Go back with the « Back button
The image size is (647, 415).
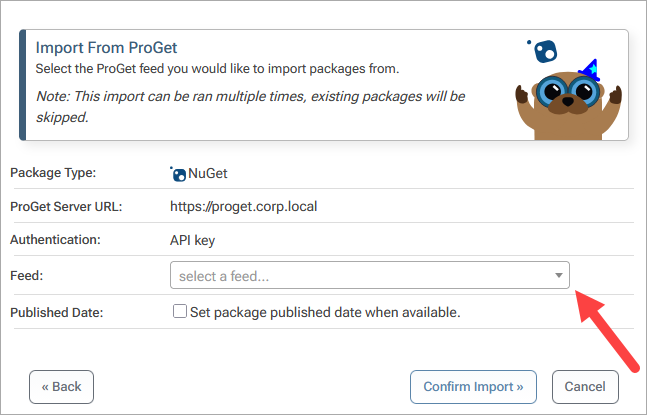point(62,386)
